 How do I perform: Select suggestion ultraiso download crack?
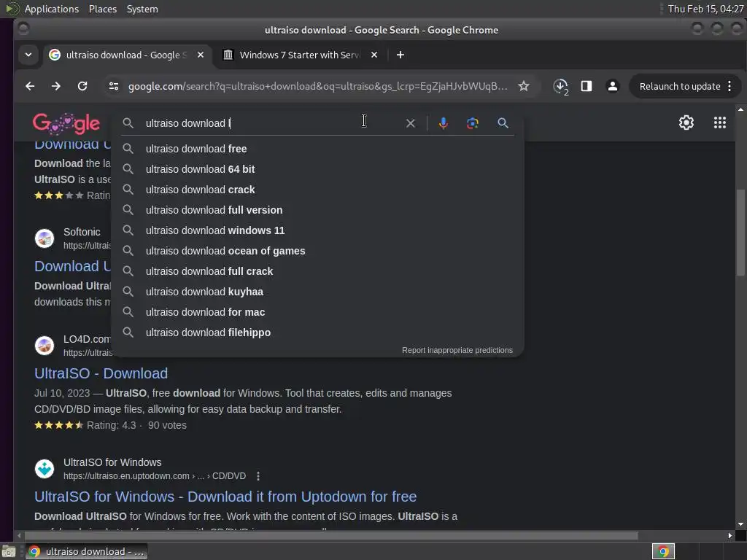click(317, 190)
